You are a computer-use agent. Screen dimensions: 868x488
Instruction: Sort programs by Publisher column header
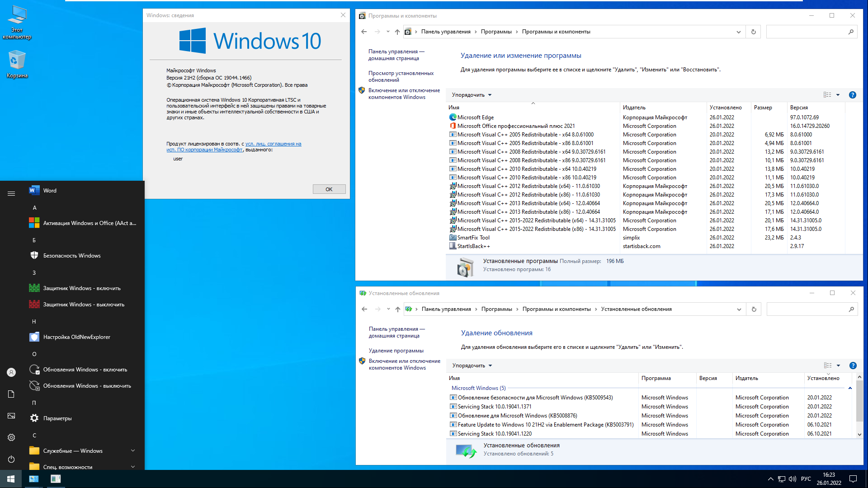pyautogui.click(x=634, y=108)
